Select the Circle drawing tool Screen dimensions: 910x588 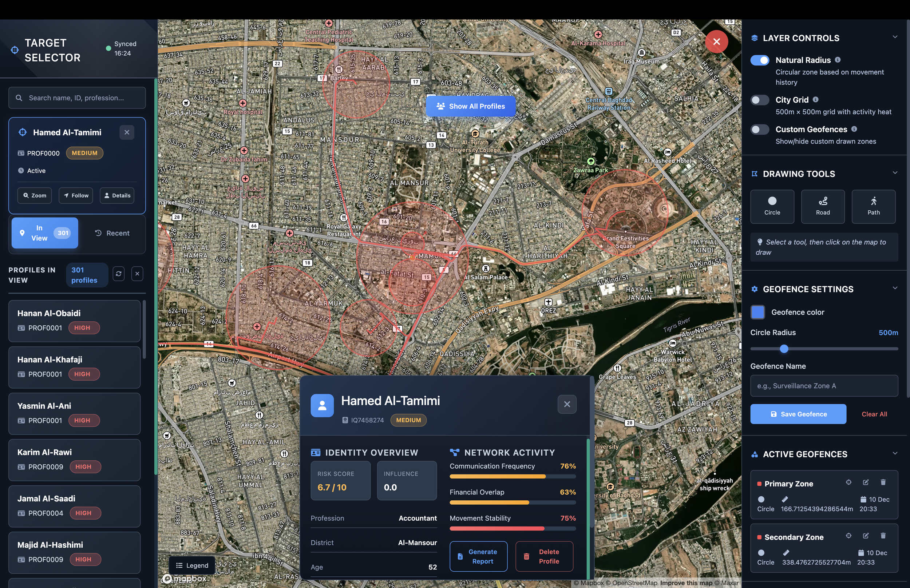(772, 206)
